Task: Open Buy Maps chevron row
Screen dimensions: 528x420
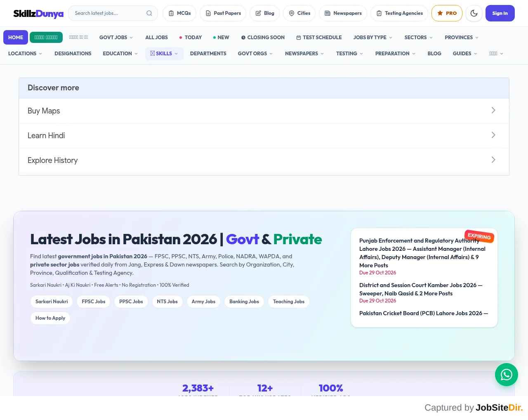Action: (264, 111)
